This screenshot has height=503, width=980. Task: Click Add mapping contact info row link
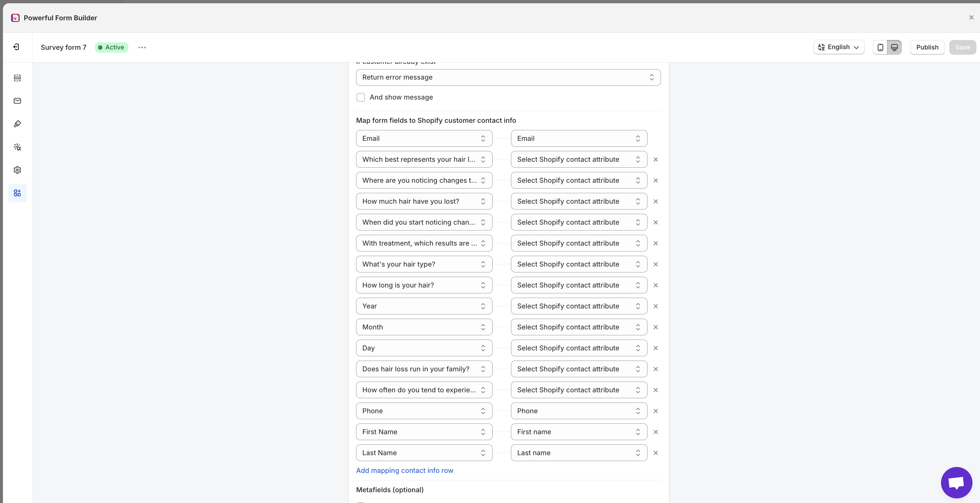pos(405,470)
